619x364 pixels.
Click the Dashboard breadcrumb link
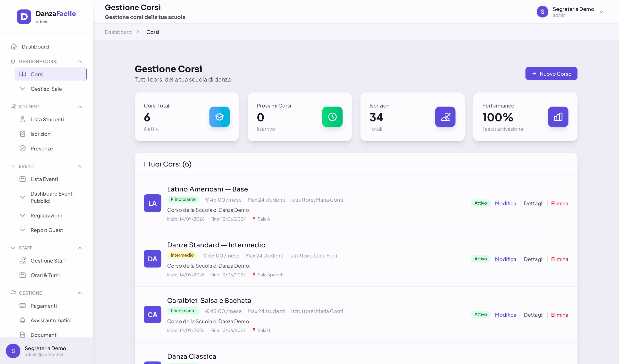coord(118,32)
